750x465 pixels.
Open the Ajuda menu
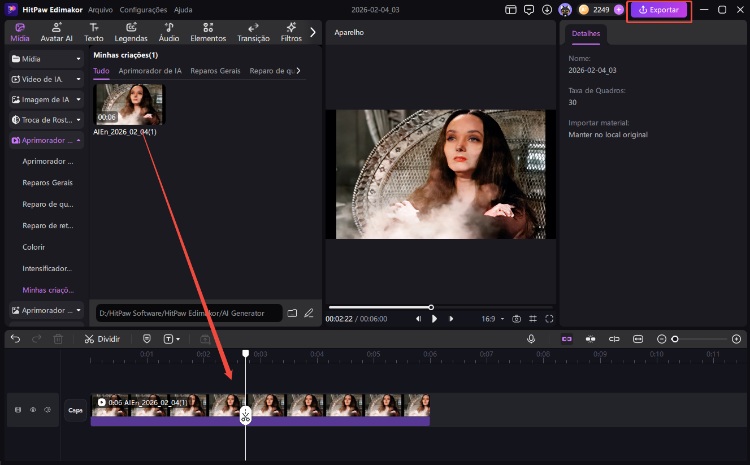click(183, 10)
